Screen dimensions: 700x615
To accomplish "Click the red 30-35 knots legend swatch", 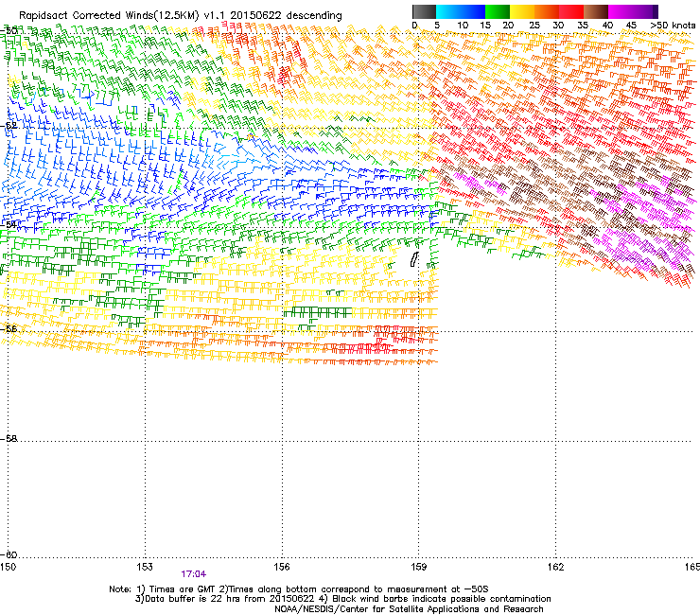I will click(571, 11).
